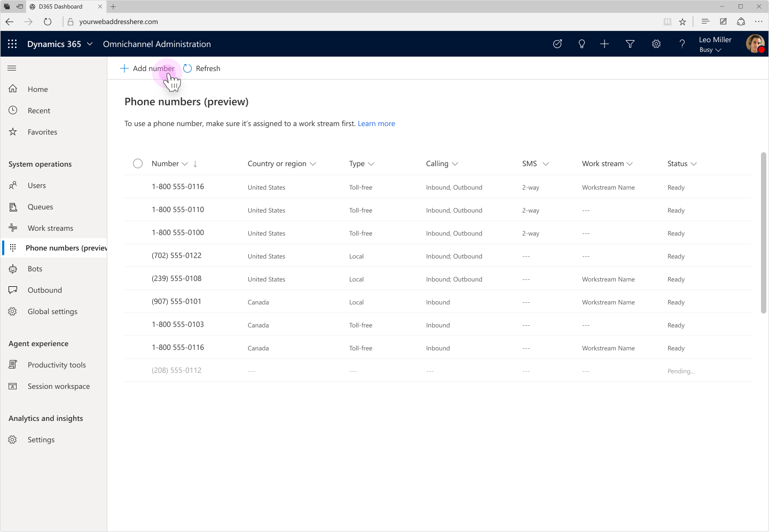Viewport: 769px width, 532px height.
Task: Go back using the browser arrow
Action: click(x=10, y=22)
